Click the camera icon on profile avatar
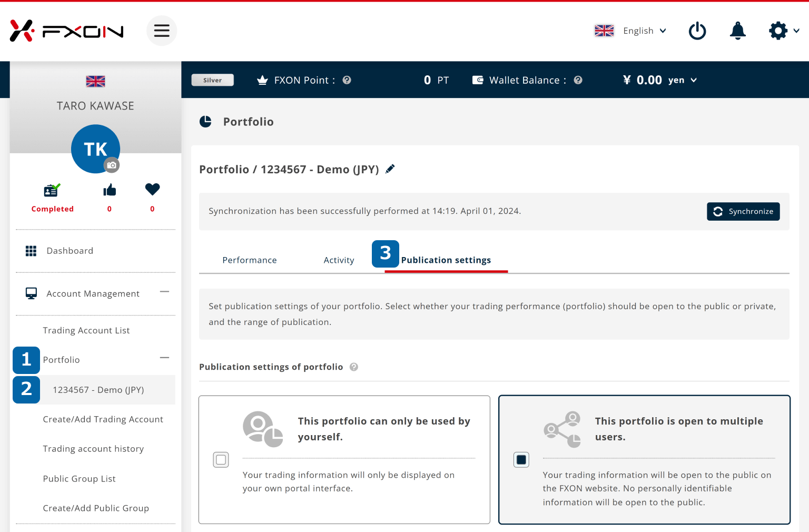Screen dimensions: 809x532 click(112, 165)
